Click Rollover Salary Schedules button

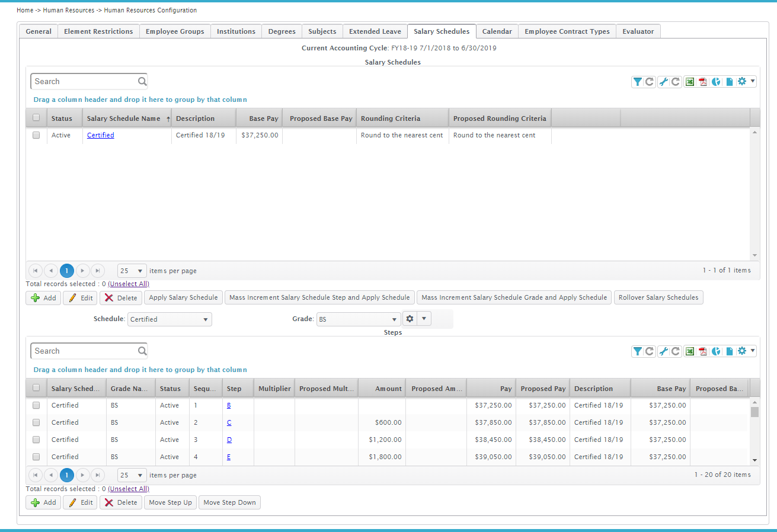pyautogui.click(x=658, y=297)
